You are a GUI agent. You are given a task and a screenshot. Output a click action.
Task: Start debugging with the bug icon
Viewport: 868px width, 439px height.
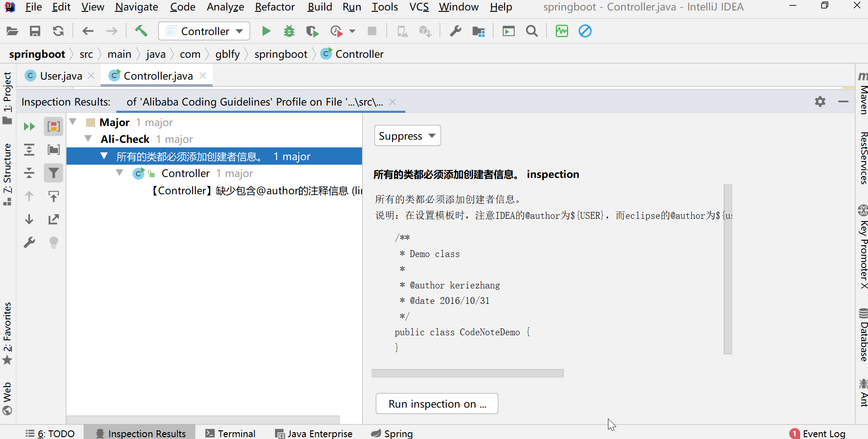(289, 31)
